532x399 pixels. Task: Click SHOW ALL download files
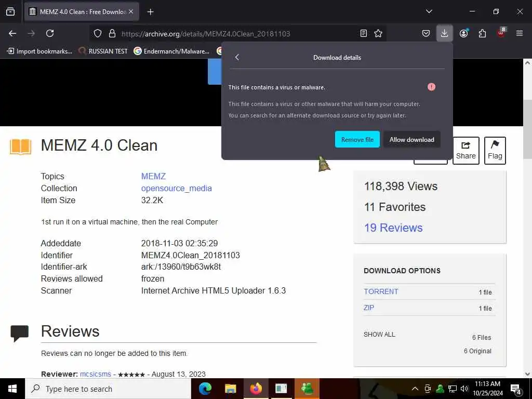coord(379,335)
